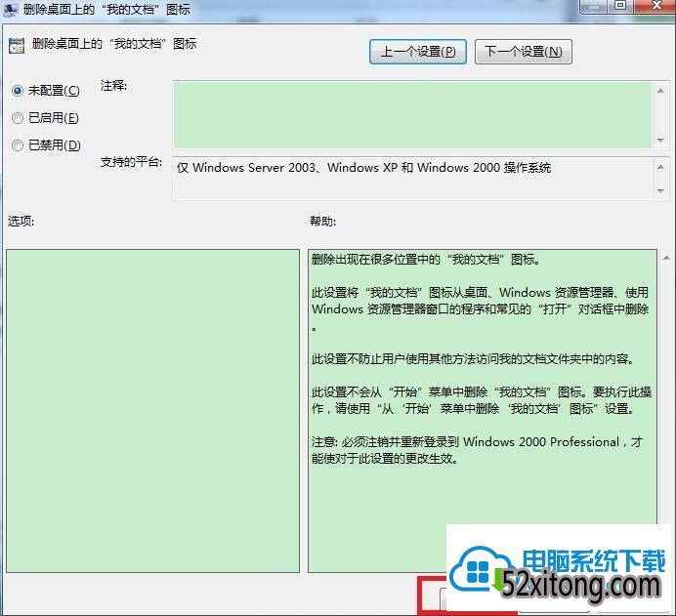Select the 已启用(E) radio button
Viewport: 676px width, 616px height.
[x=18, y=118]
